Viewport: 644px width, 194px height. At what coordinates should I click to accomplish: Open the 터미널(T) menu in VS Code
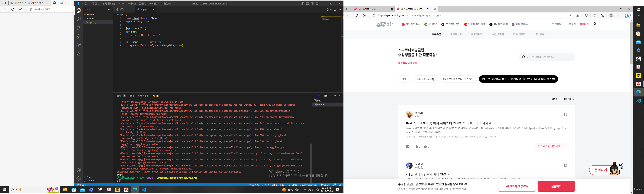pyautogui.click(x=154, y=4)
